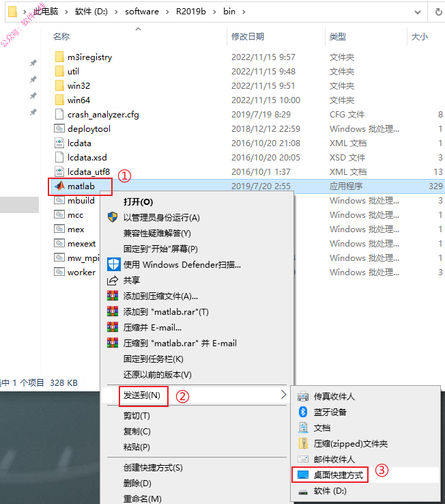Navigate to R2019b in breadcrumb path
Image resolution: width=445 pixels, height=504 pixels.
coord(190,12)
